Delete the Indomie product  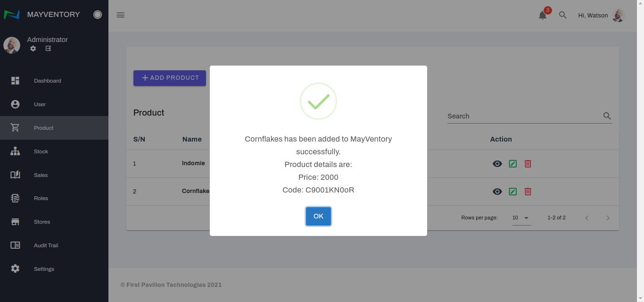528,164
